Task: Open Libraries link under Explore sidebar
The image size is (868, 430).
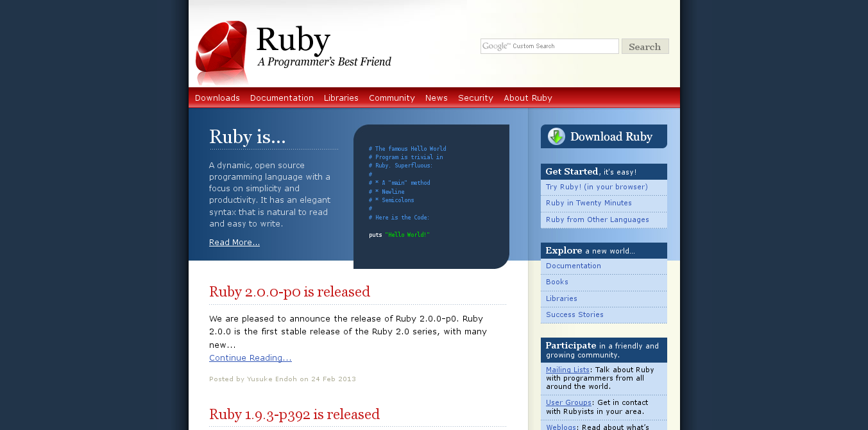Action: coord(561,298)
